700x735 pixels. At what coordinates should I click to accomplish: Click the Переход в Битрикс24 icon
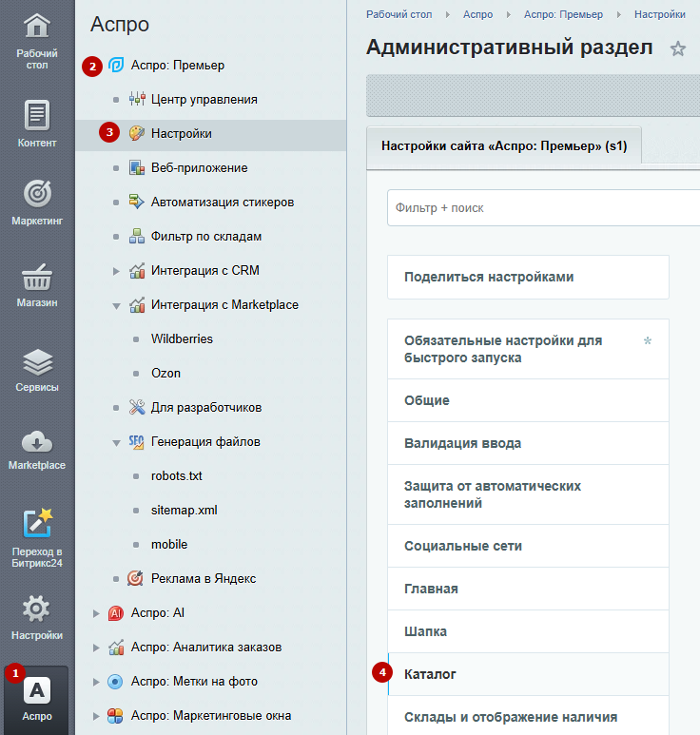pyautogui.click(x=37, y=523)
